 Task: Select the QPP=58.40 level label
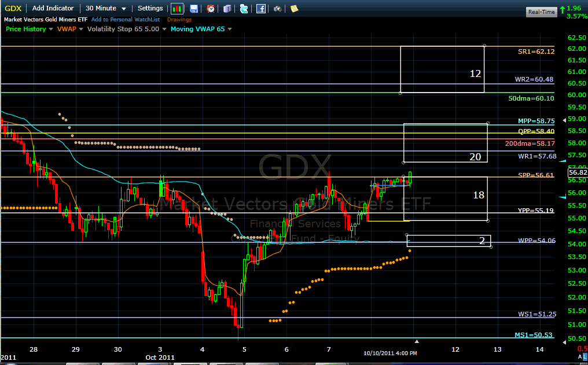pyautogui.click(x=536, y=131)
